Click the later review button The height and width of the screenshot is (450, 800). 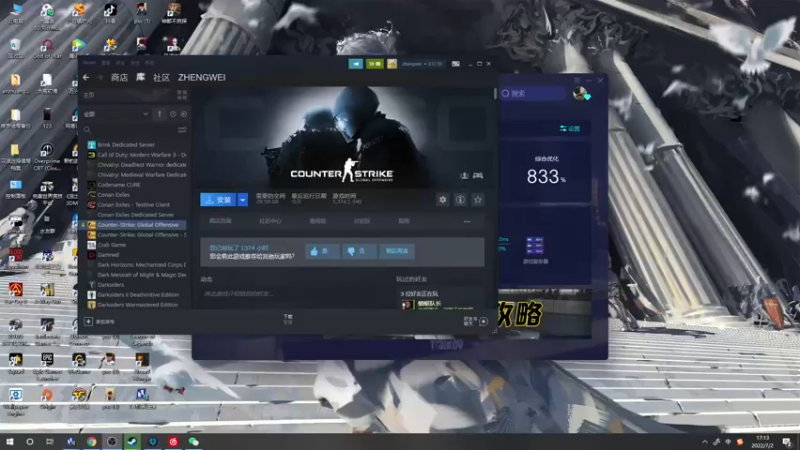click(396, 251)
